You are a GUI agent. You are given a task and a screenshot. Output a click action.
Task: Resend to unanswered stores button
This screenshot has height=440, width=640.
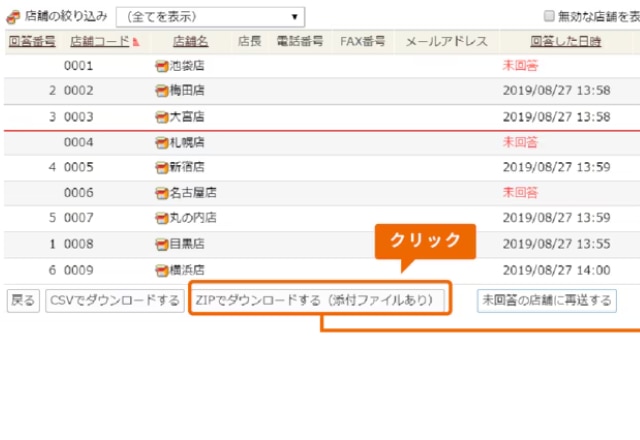[x=546, y=300]
